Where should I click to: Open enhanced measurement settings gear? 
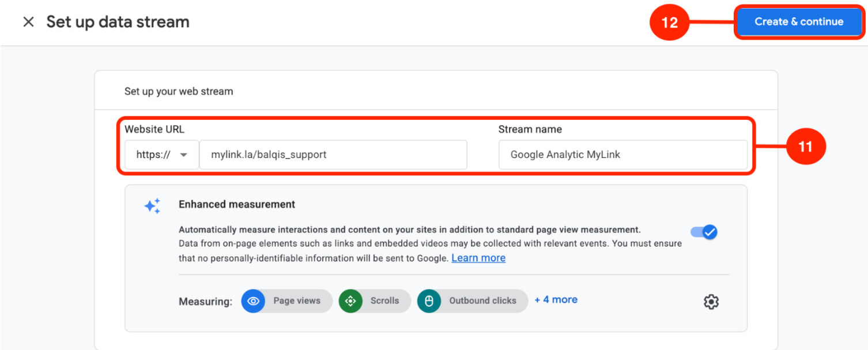711,302
